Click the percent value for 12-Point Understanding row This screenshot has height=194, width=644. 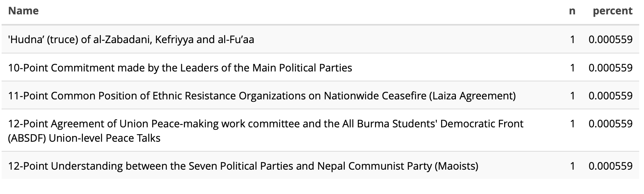610,166
